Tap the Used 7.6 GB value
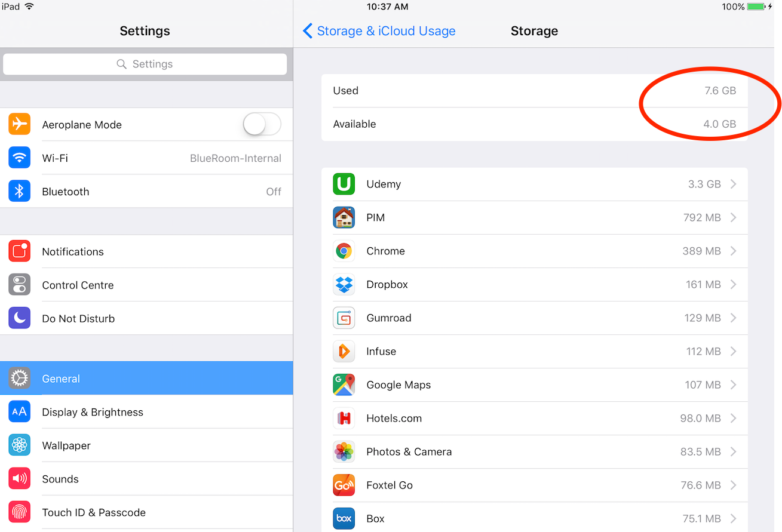Image resolution: width=782 pixels, height=532 pixels. pyautogui.click(x=720, y=91)
